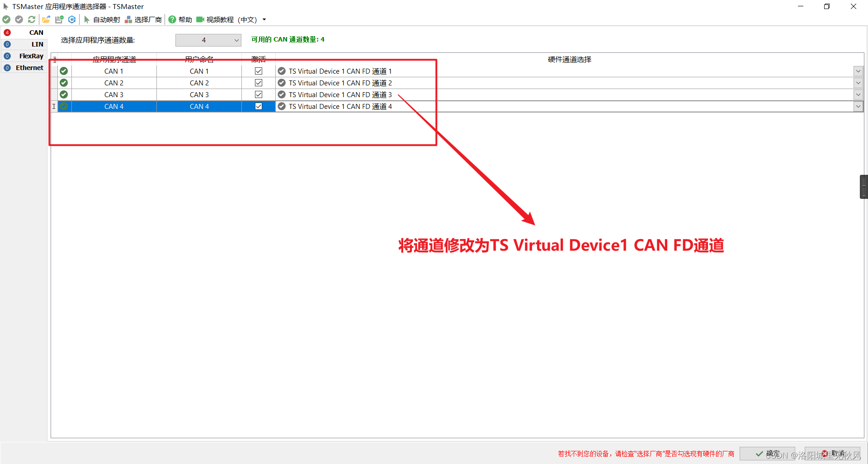
Task: Click TS Virtual Device 1 CAN FD 通道 4
Action: 340,106
